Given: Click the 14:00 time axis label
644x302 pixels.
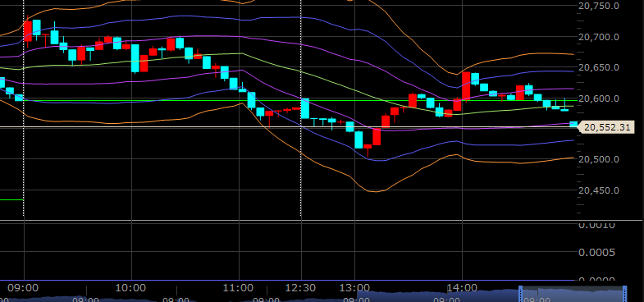Looking at the screenshot, I should click(x=463, y=287).
